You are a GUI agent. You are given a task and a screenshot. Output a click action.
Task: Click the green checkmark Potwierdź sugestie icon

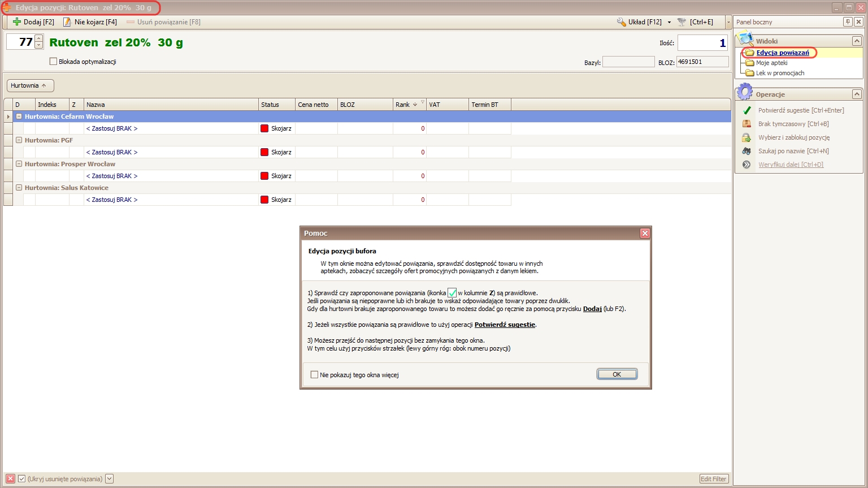coord(747,110)
